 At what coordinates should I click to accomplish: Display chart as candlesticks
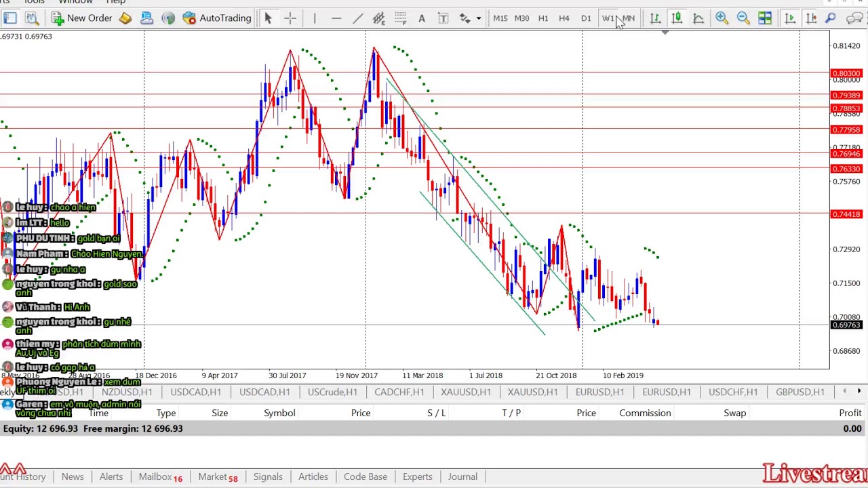point(677,18)
